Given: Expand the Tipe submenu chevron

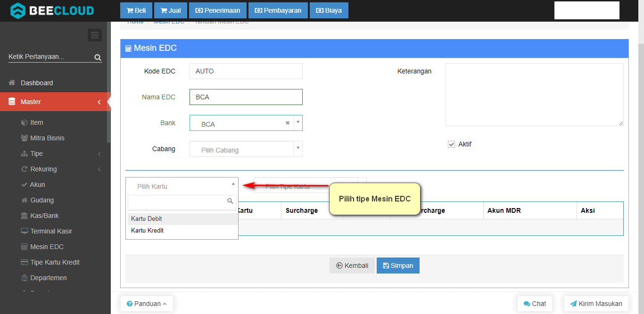Looking at the screenshot, I should 99,153.
